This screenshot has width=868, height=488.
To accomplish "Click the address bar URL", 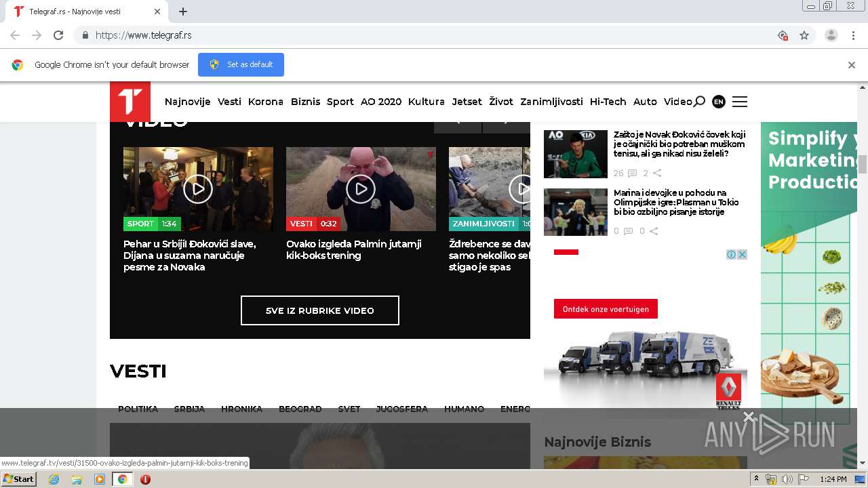I will pyautogui.click(x=144, y=35).
